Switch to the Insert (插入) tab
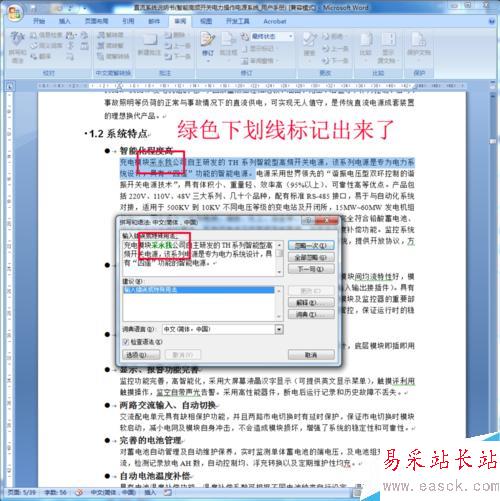500x501 pixels. pos(65,21)
